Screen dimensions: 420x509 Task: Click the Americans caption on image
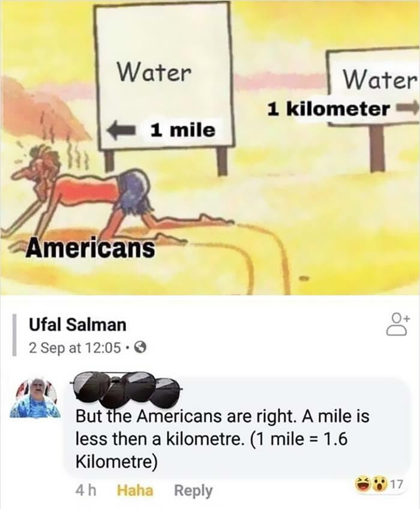click(91, 248)
